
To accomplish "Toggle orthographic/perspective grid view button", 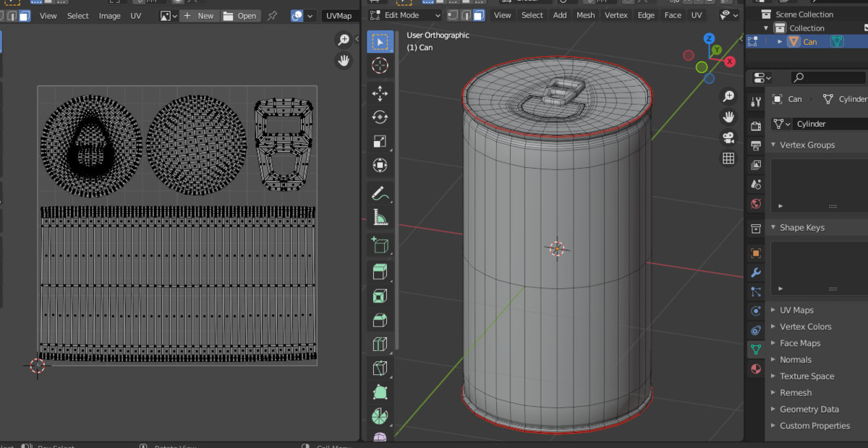I will [x=728, y=159].
